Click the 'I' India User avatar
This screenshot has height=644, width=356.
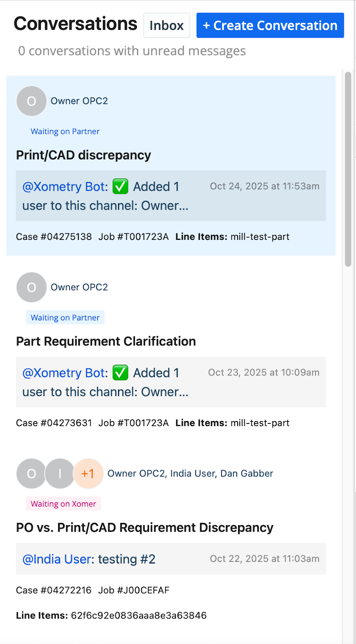click(x=60, y=474)
